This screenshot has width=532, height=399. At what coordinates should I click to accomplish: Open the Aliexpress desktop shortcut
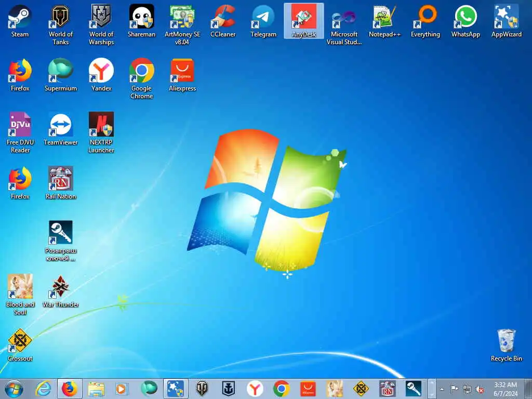coord(182,75)
